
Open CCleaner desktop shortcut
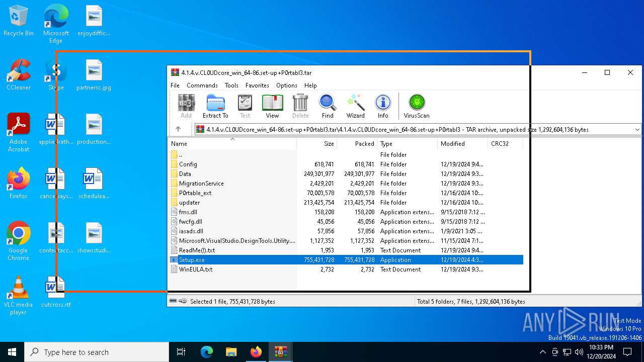[x=19, y=75]
